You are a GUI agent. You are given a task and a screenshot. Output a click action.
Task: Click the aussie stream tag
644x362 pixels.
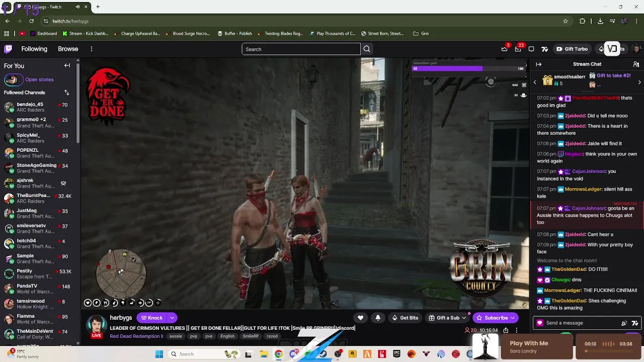176,336
